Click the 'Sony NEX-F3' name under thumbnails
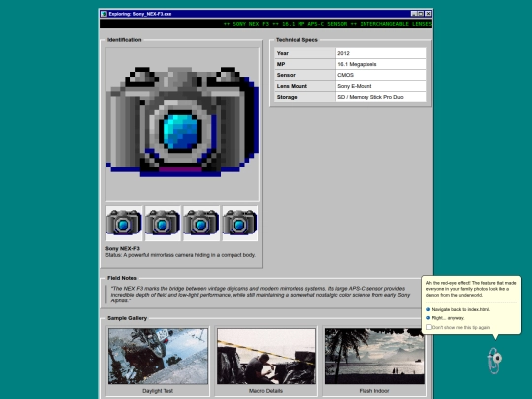Image resolution: width=532 pixels, height=399 pixels. click(x=122, y=248)
